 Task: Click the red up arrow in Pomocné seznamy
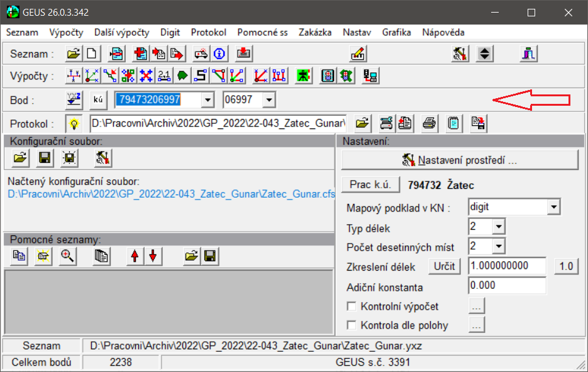coord(134,256)
